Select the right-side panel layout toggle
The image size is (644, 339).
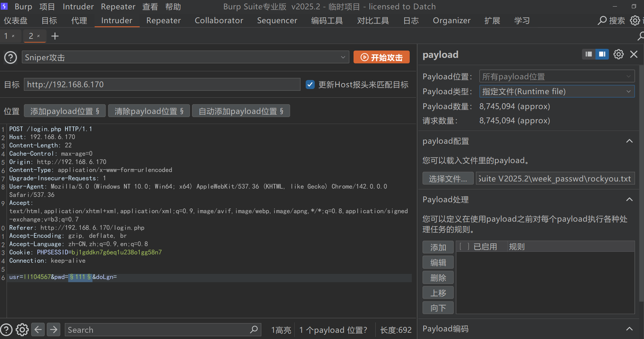coord(602,54)
